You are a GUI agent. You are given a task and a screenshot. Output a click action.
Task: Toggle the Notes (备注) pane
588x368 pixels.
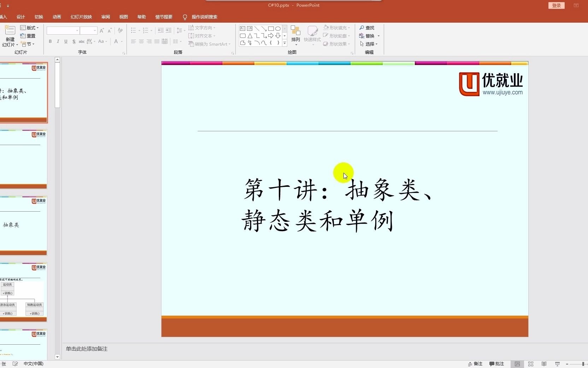point(475,364)
